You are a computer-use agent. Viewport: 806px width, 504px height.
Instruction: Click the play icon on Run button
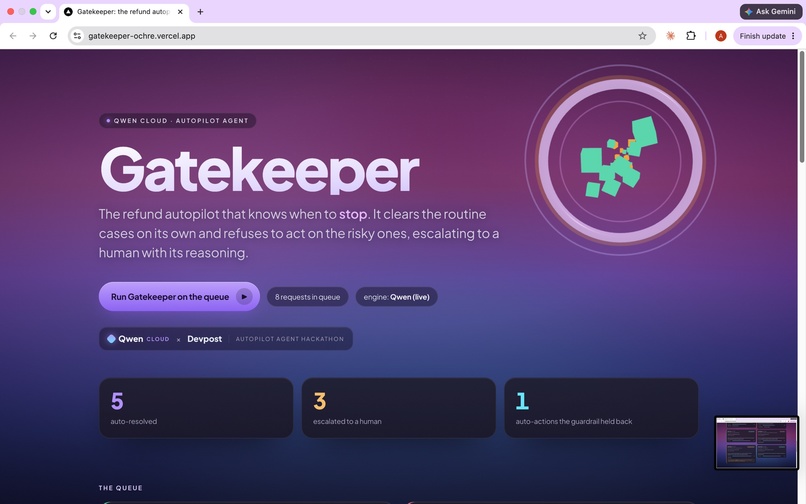click(x=244, y=297)
